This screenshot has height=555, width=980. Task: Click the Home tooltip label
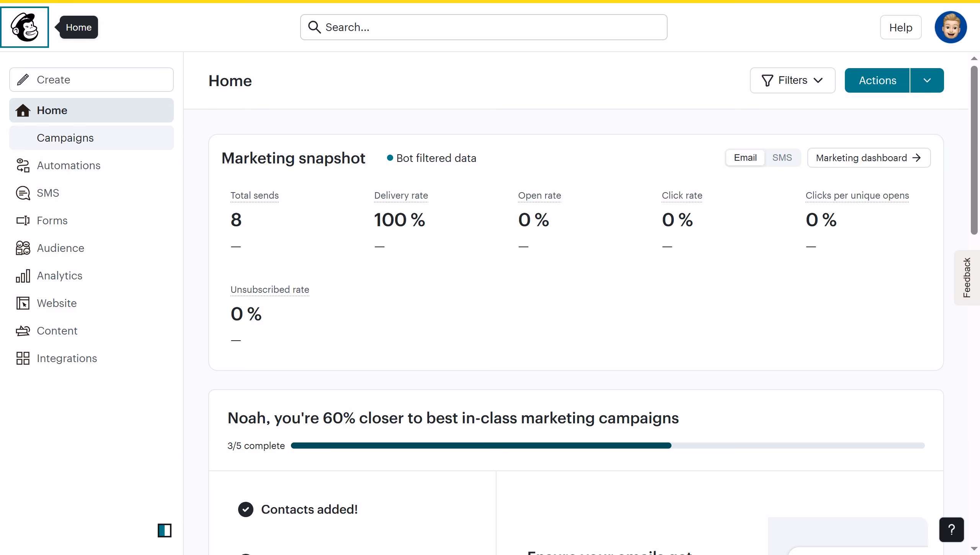click(78, 27)
